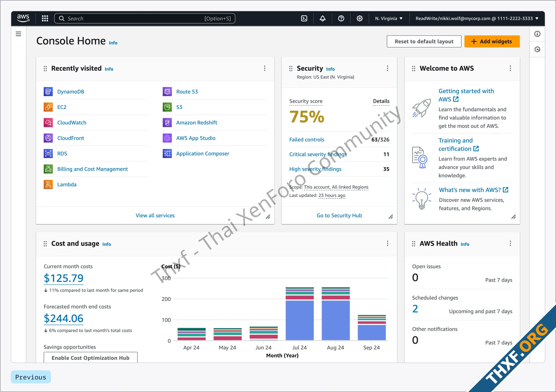Click Info link beside Security title
556x392 pixels.
click(x=330, y=69)
